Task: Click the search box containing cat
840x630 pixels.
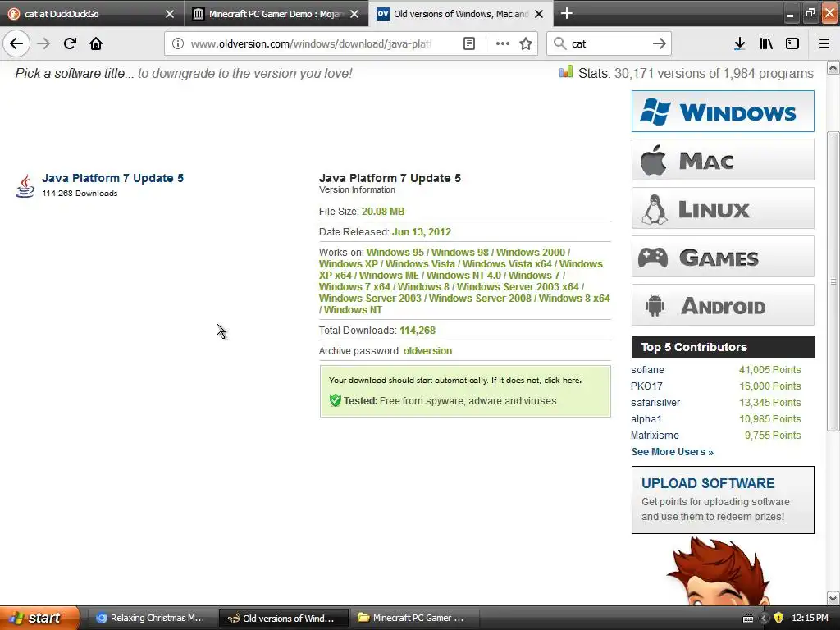Action: click(608, 43)
